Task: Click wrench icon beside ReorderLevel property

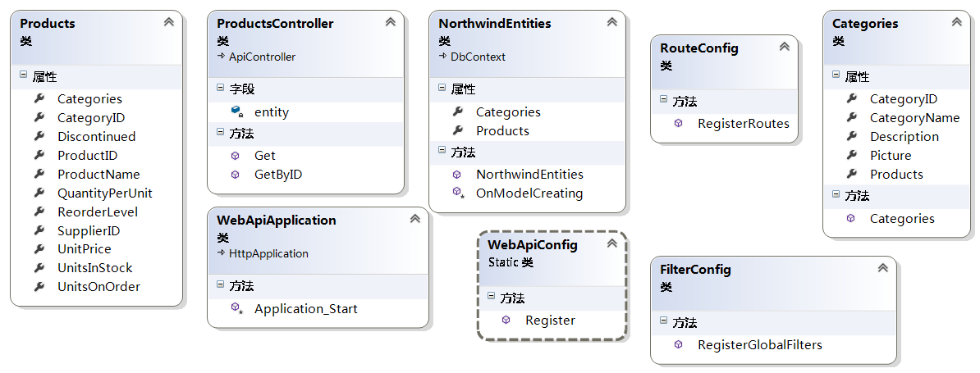Action: coord(39,211)
